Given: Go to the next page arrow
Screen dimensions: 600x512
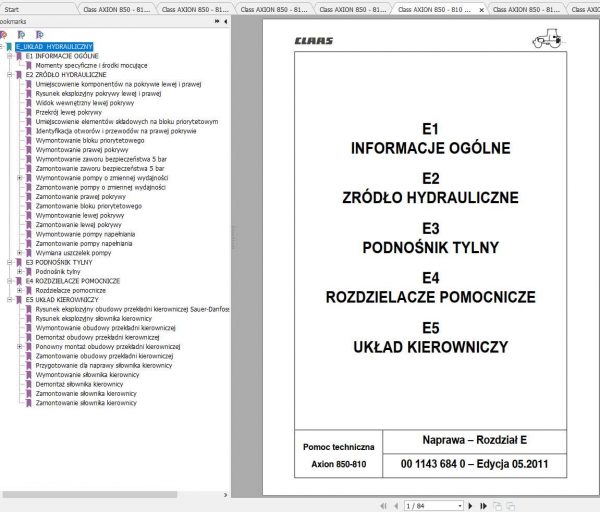Looking at the screenshot, I should [x=470, y=506].
